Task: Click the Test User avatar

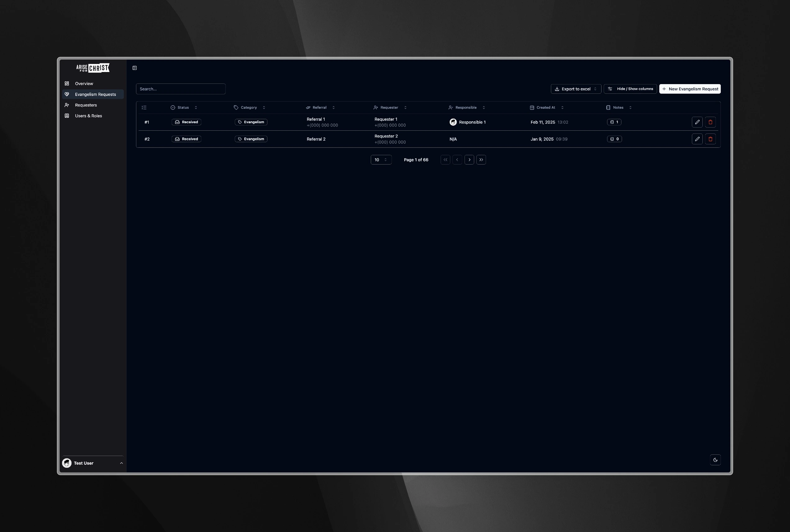Action: tap(67, 463)
